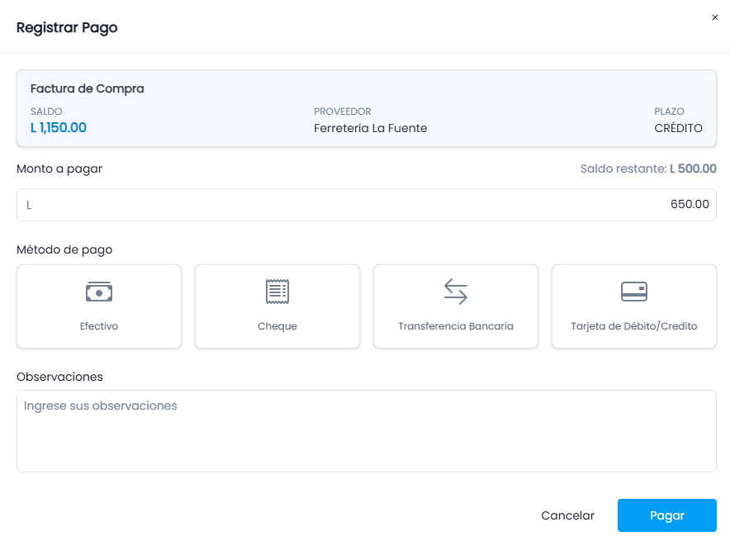
Task: Select the debit/credit card icon
Action: pyautogui.click(x=634, y=292)
